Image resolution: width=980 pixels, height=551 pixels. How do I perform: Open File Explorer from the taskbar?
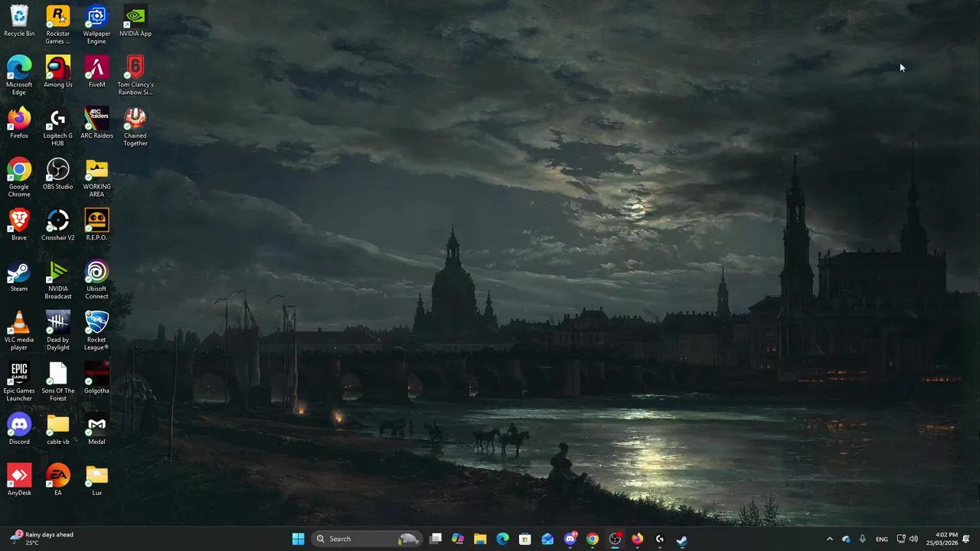click(x=480, y=539)
